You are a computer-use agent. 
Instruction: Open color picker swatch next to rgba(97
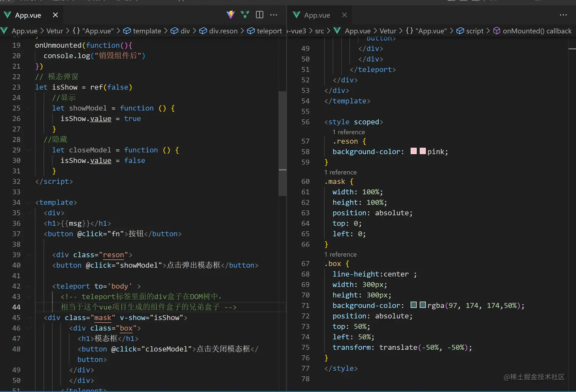422,305
